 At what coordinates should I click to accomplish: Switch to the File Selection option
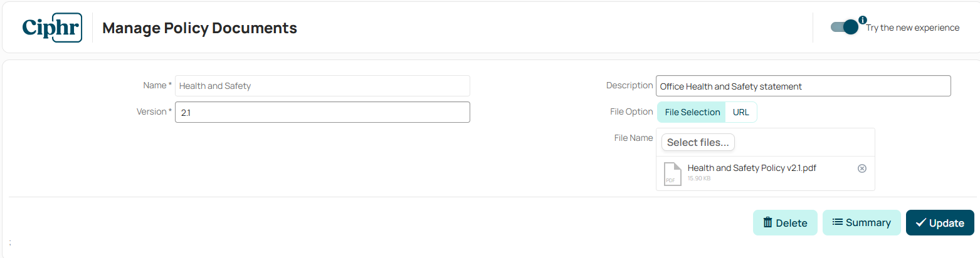click(x=692, y=112)
